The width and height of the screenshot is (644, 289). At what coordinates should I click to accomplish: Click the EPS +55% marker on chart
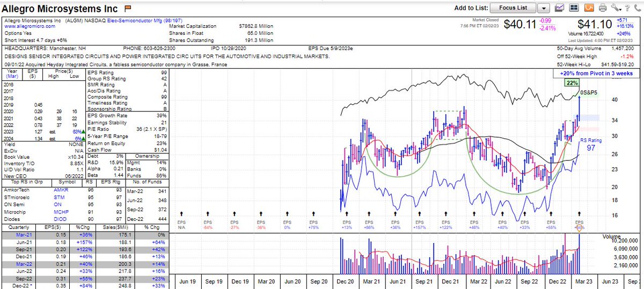(550, 225)
